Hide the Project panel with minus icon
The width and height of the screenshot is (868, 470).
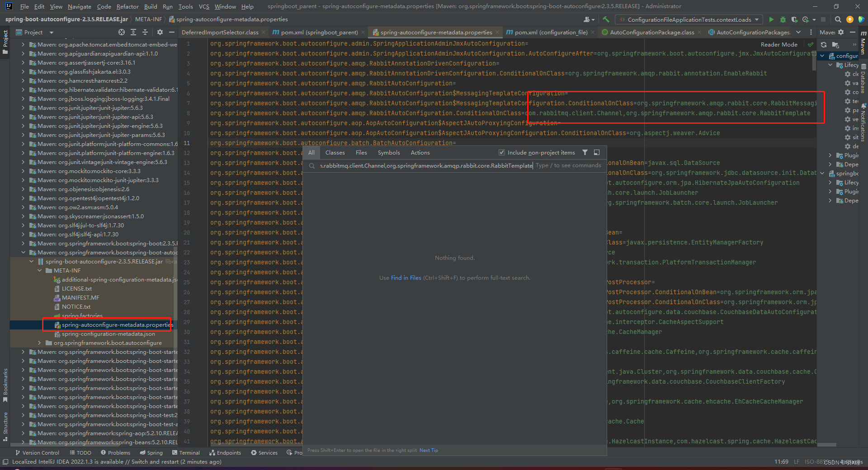pyautogui.click(x=172, y=32)
